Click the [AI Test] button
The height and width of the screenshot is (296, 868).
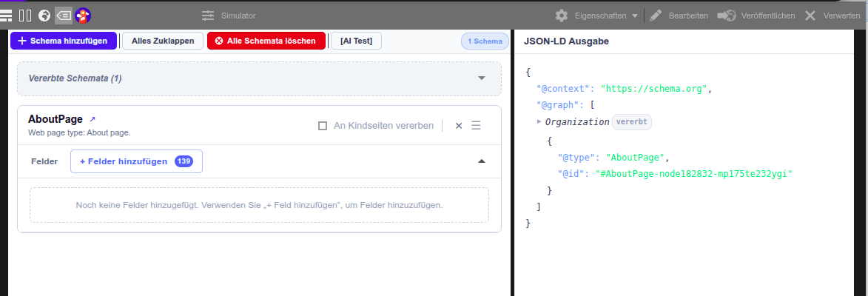pos(356,41)
